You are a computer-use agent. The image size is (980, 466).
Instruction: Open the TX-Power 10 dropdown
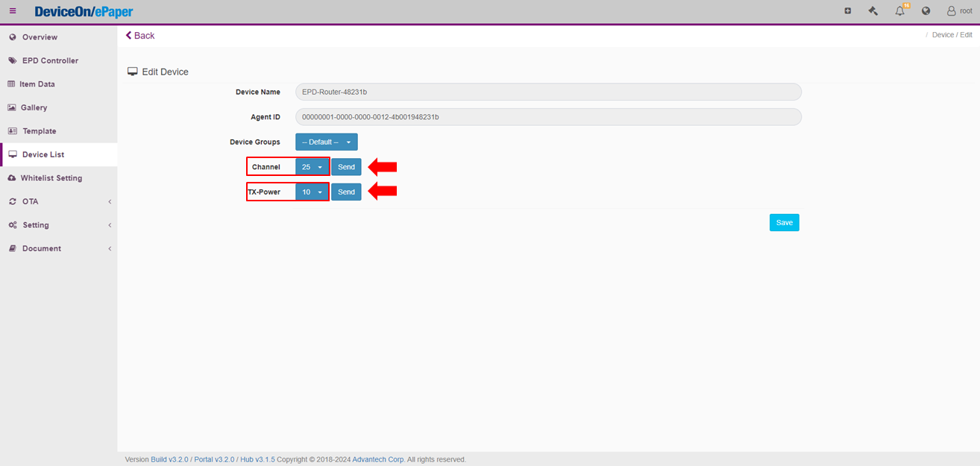point(312,192)
